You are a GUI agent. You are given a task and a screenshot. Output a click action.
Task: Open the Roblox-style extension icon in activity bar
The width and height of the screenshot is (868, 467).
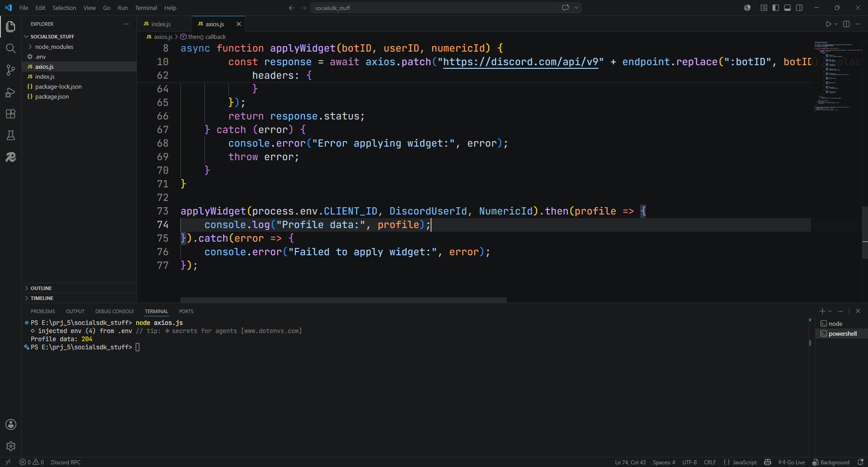(x=11, y=157)
